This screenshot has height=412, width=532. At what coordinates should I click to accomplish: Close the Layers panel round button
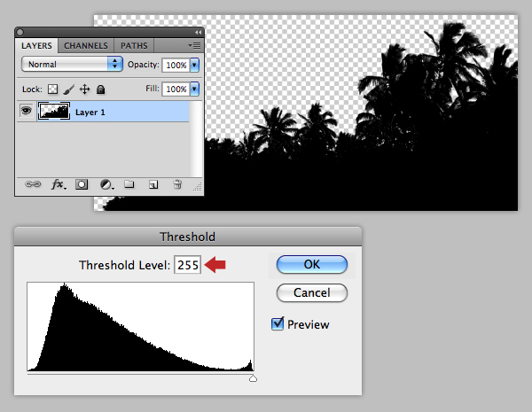pyautogui.click(x=20, y=32)
